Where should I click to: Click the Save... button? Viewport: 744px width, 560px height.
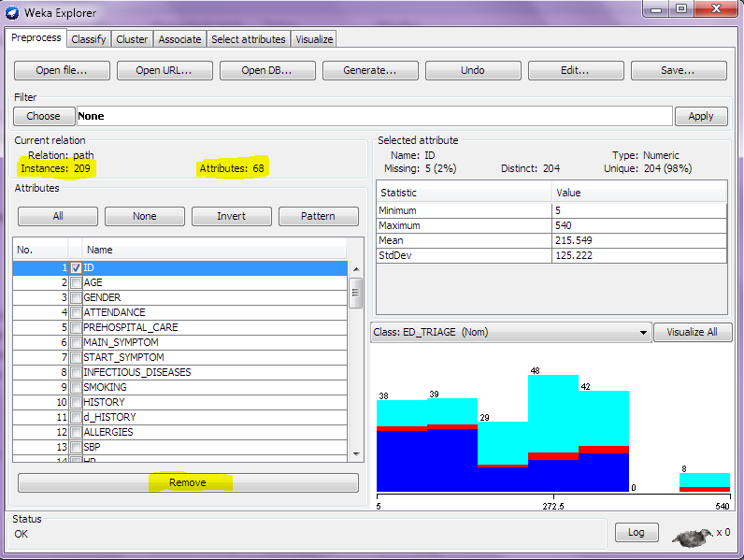(x=679, y=70)
